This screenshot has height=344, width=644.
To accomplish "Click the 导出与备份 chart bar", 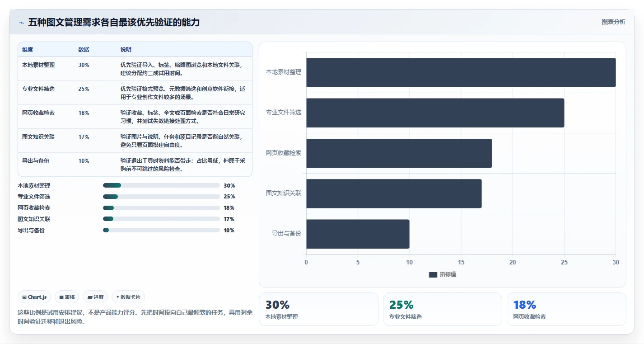I will tap(358, 234).
